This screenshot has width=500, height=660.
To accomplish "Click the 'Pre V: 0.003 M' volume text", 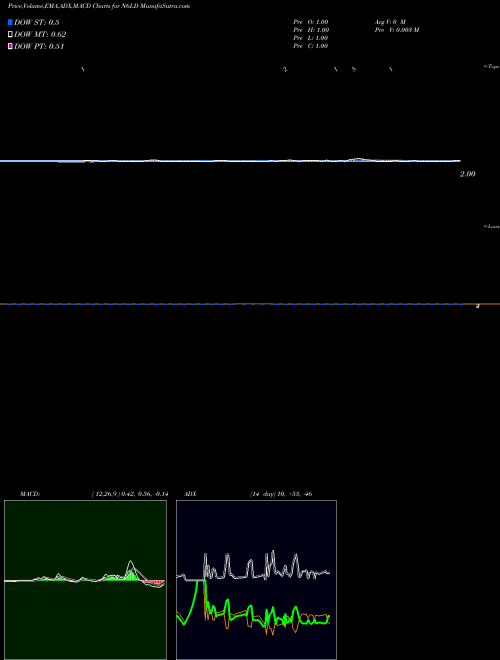I will [x=397, y=30].
